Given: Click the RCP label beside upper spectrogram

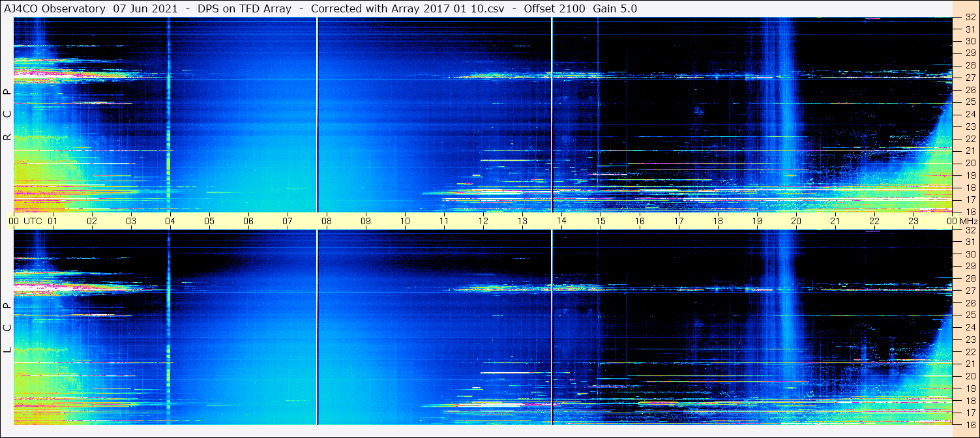Looking at the screenshot, I should point(8,114).
